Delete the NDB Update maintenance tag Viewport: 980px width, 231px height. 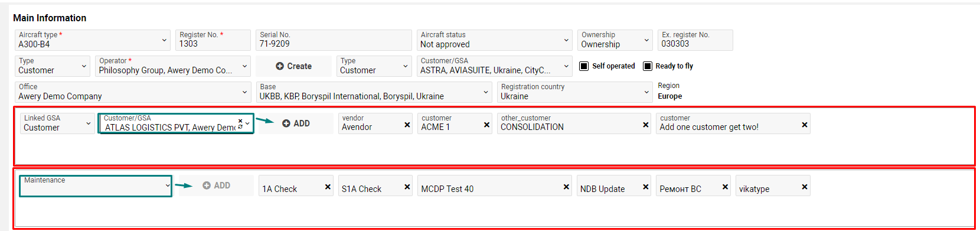pyautogui.click(x=645, y=187)
